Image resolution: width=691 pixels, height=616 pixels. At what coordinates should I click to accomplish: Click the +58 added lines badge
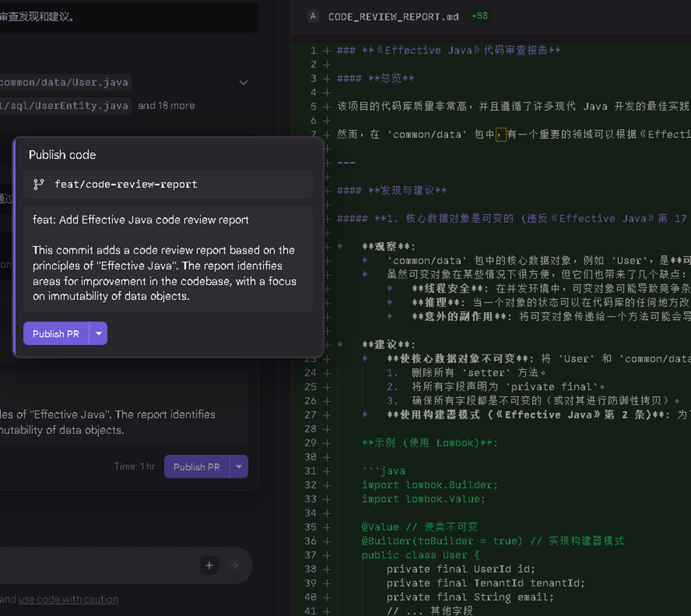480,16
